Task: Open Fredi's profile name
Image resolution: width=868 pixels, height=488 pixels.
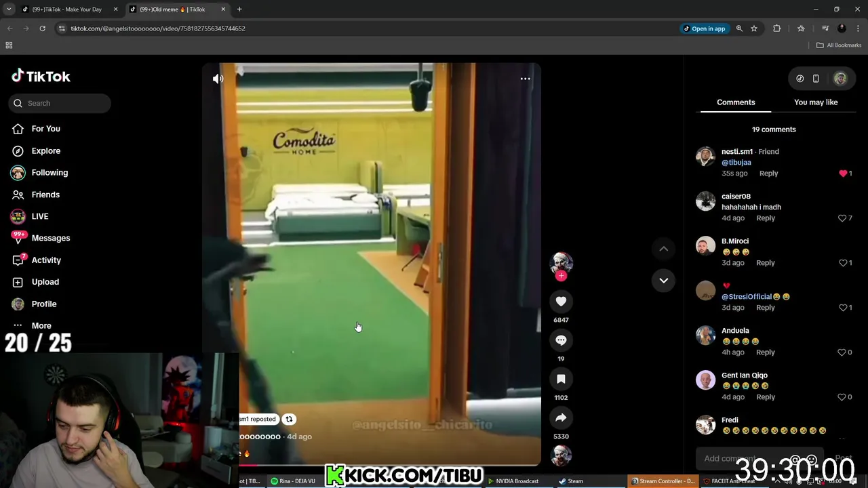Action: (730, 420)
